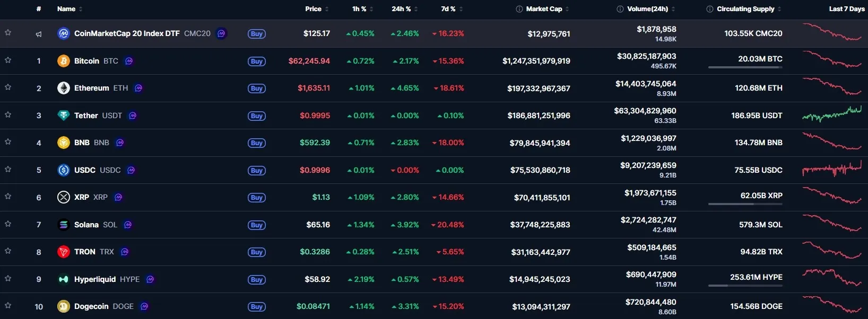The height and width of the screenshot is (319, 868).
Task: Open the Tether 7-day sparkline chart
Action: pyautogui.click(x=832, y=114)
